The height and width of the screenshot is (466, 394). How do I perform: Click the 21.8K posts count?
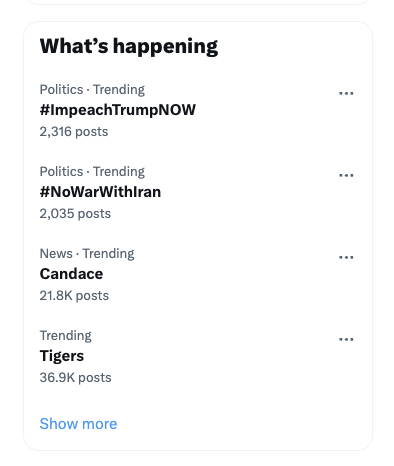[74, 296]
